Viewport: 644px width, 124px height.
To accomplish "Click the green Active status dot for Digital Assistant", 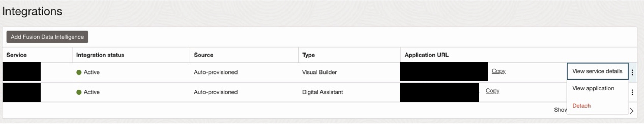I will coord(79,92).
